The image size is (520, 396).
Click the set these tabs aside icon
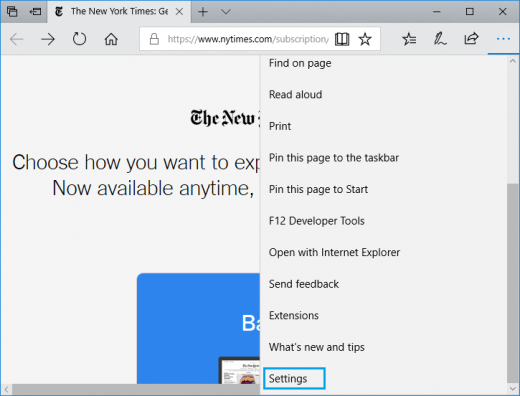click(x=35, y=12)
